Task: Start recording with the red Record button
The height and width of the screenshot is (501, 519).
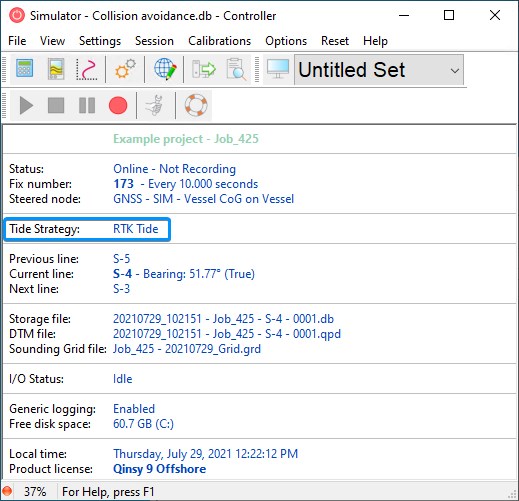Action: coord(118,105)
